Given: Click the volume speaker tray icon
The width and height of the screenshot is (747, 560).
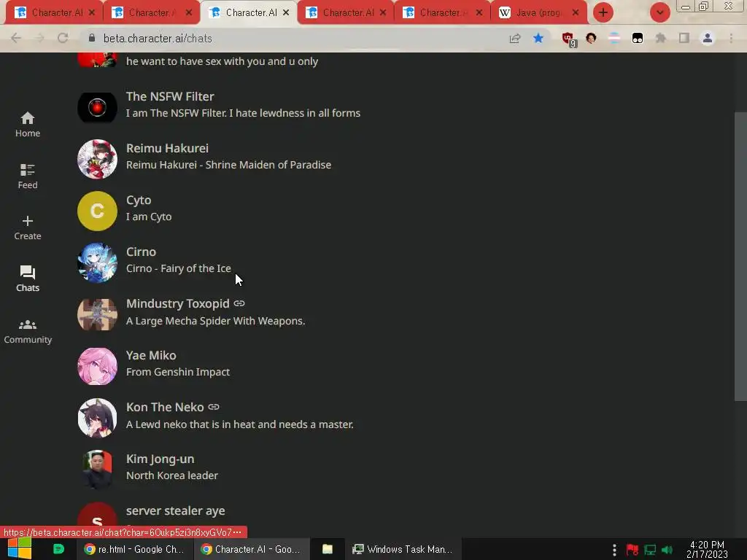Looking at the screenshot, I should click(x=667, y=551).
